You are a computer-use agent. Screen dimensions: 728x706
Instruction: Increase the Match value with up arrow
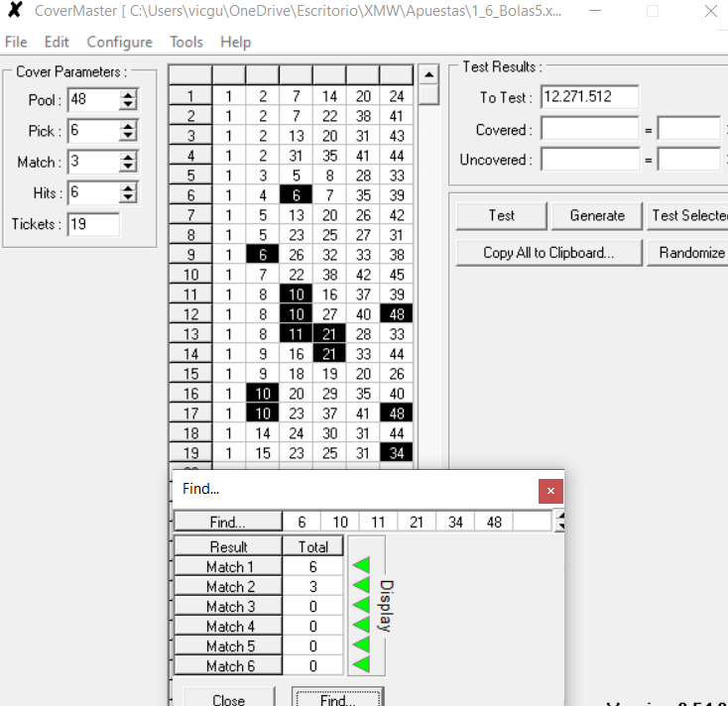click(128, 157)
